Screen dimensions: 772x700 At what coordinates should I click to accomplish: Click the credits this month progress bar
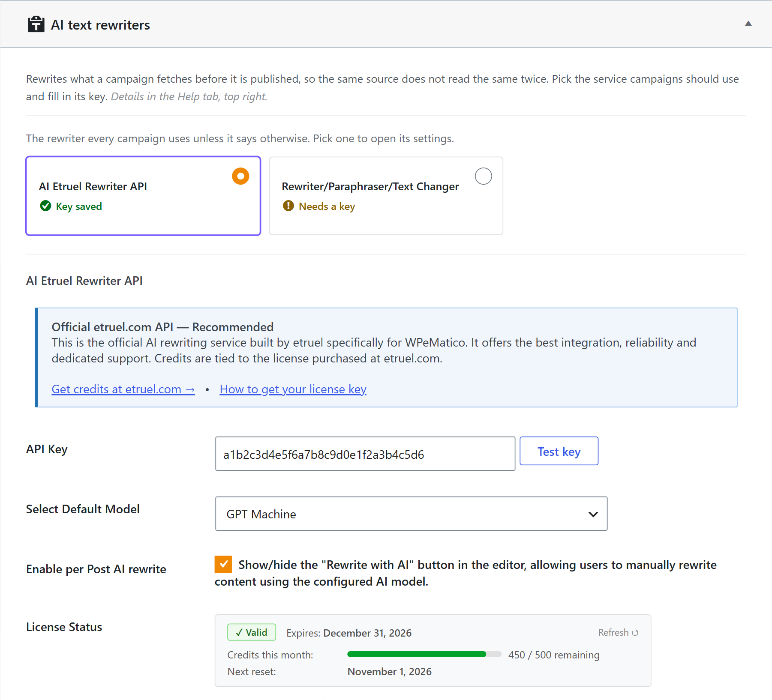[424, 654]
